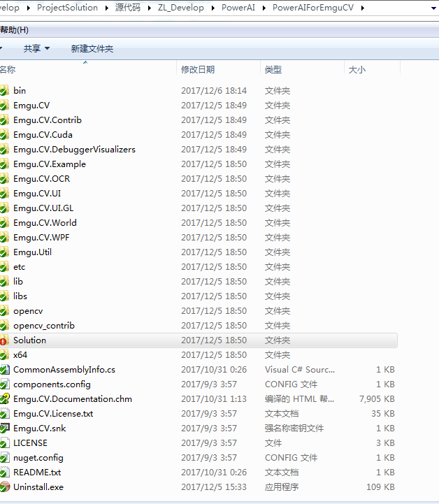Select the Emgu.Util folder icon
439x504 pixels.
tap(4, 252)
